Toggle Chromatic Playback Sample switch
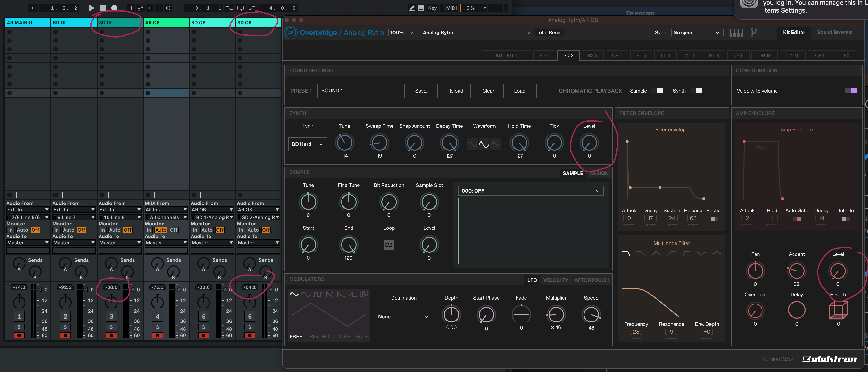 coord(658,91)
